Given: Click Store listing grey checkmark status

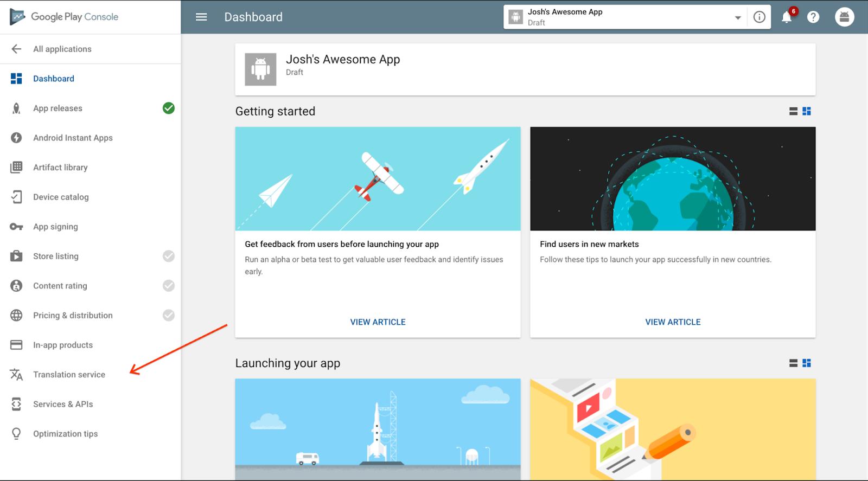Looking at the screenshot, I should (169, 256).
